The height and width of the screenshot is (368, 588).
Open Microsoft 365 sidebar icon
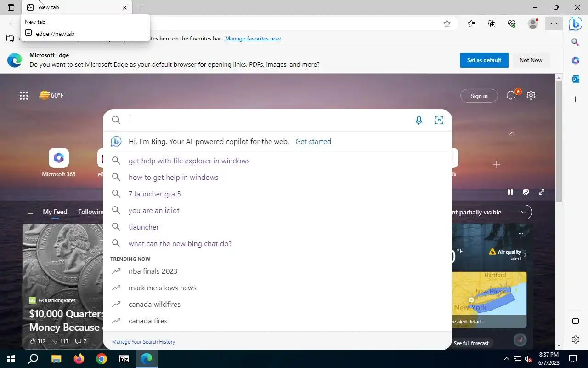(575, 61)
